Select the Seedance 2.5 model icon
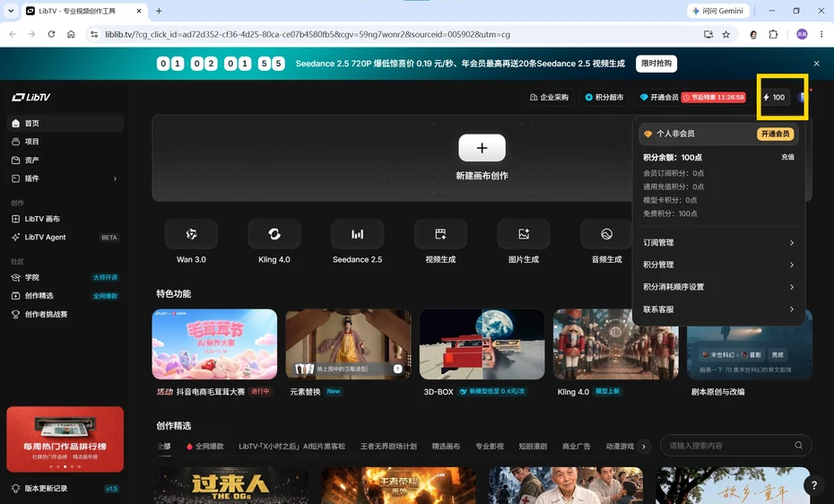The image size is (834, 504). coord(357,234)
